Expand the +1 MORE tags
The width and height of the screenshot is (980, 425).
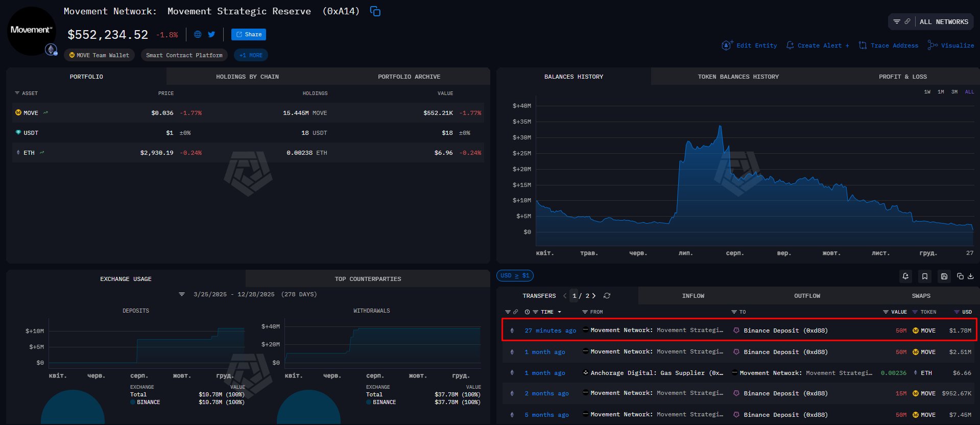coord(251,55)
